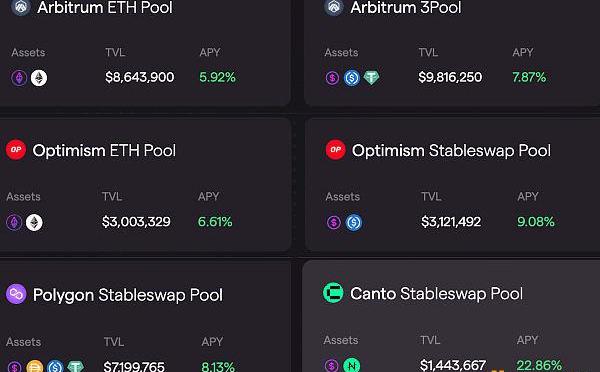The width and height of the screenshot is (600, 372).
Task: Click the white Ethereum asset icon in Arbitrum ETH Pool
Action: pos(39,78)
